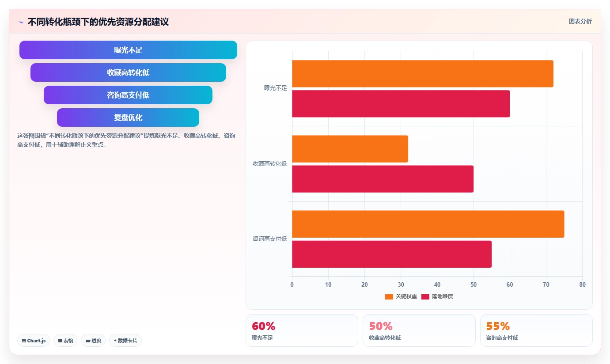610x364 pixels.
Task: Click the 收藏高转化低 y-axis label
Action: point(270,163)
